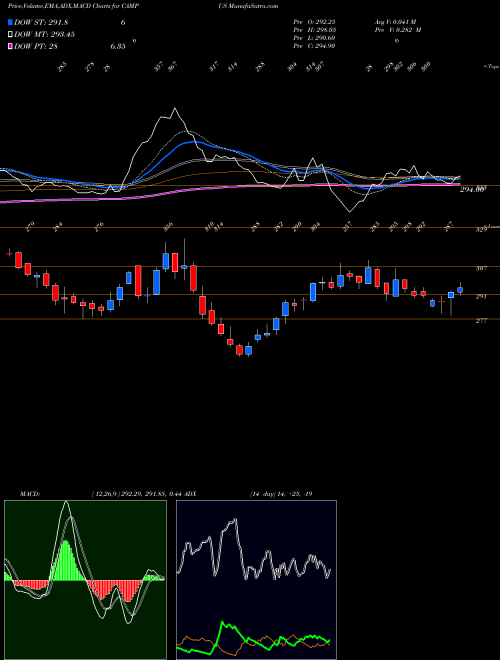Click the lowest blue candlestick at the trough
This screenshot has width=500, height=660.
tap(249, 350)
